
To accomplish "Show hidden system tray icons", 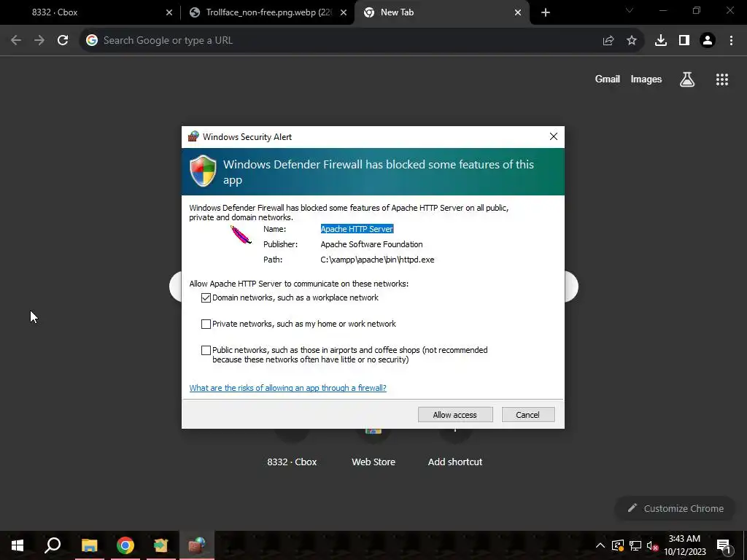I will 600,545.
